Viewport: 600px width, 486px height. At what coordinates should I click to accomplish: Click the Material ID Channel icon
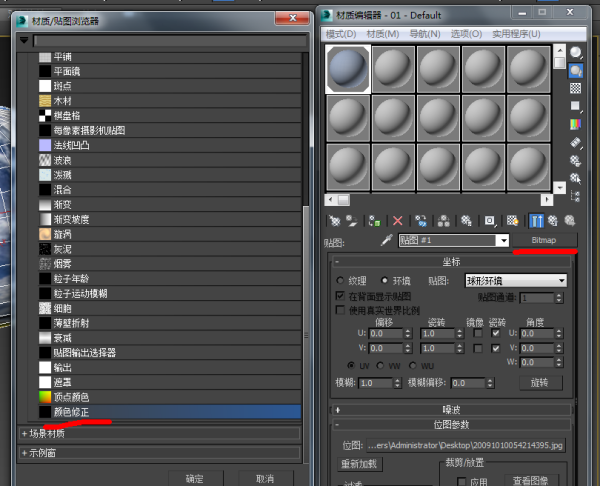pyautogui.click(x=489, y=221)
